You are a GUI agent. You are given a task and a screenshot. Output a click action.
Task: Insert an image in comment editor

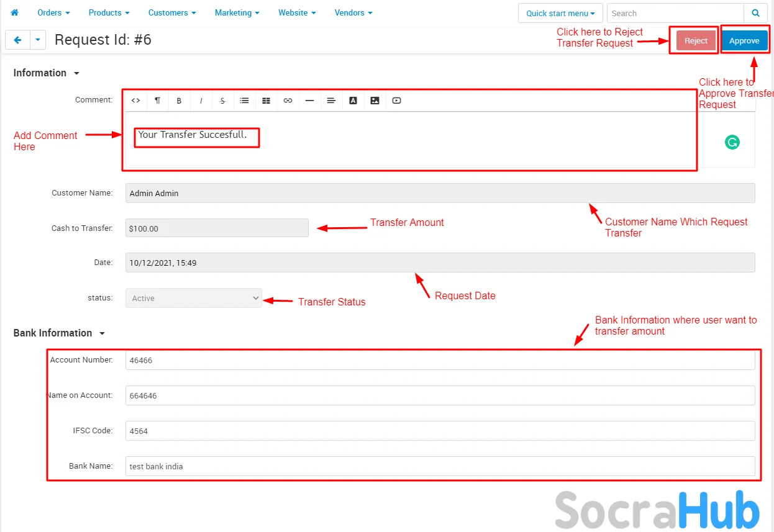[x=375, y=101]
